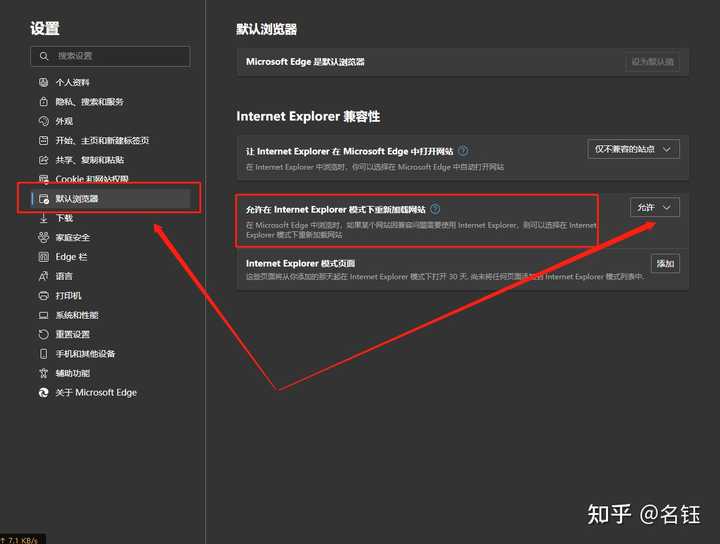Open the 重置设置 page

(73, 334)
